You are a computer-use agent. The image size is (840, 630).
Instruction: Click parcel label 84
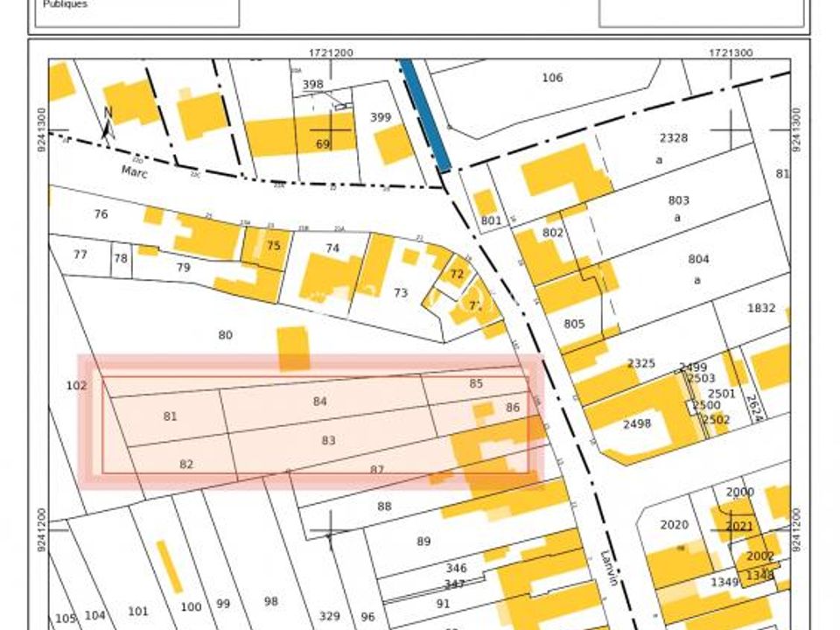click(320, 402)
